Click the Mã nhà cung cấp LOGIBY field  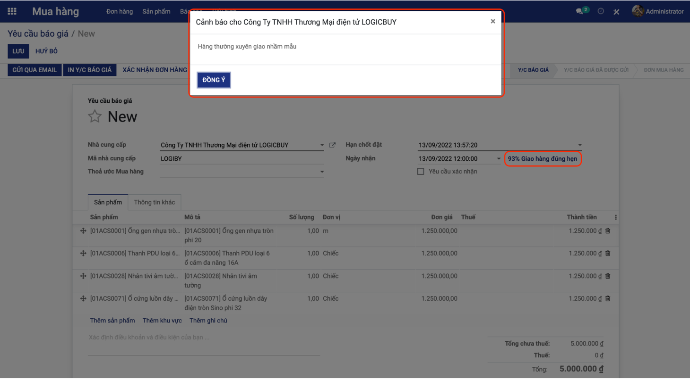(x=242, y=158)
